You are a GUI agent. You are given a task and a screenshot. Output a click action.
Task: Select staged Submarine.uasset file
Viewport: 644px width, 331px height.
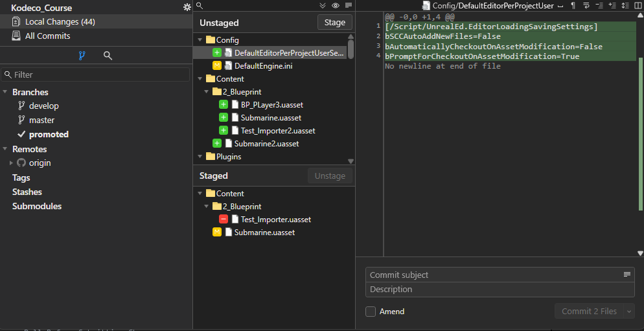pyautogui.click(x=264, y=233)
